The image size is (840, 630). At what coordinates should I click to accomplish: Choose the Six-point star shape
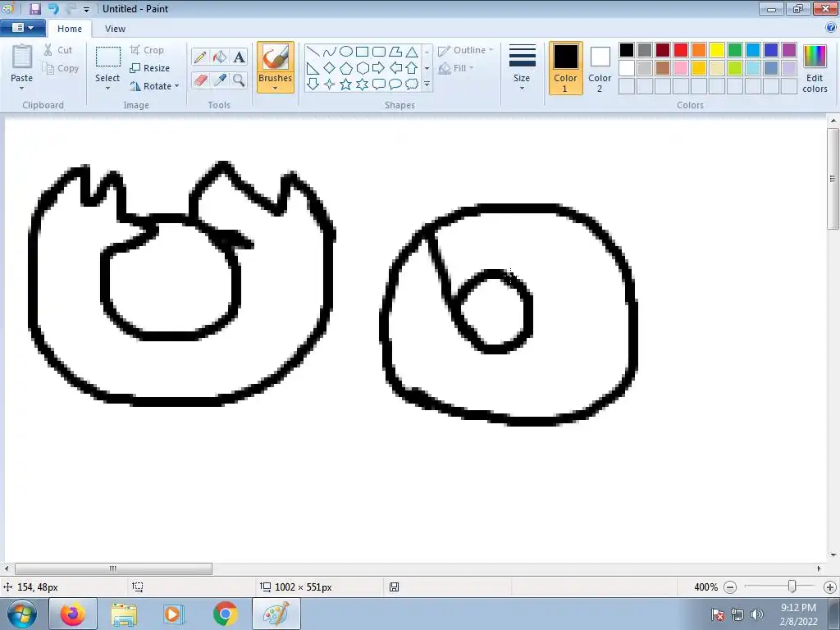[x=363, y=84]
